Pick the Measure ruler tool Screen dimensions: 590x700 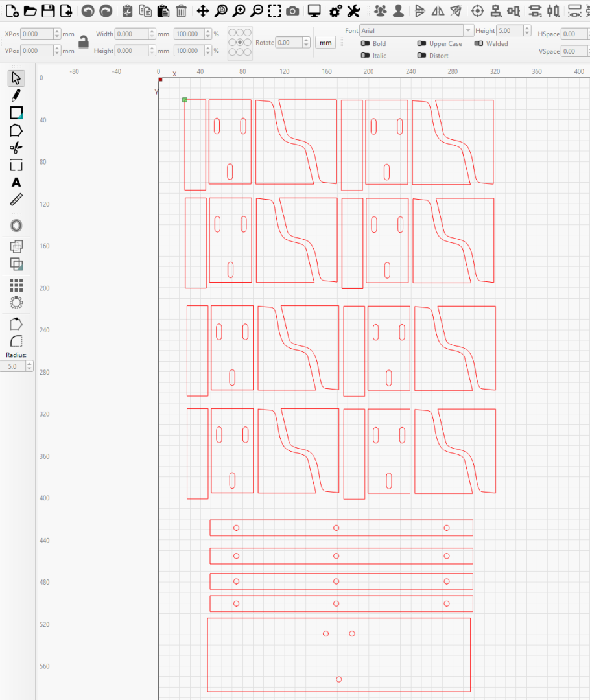click(16, 200)
